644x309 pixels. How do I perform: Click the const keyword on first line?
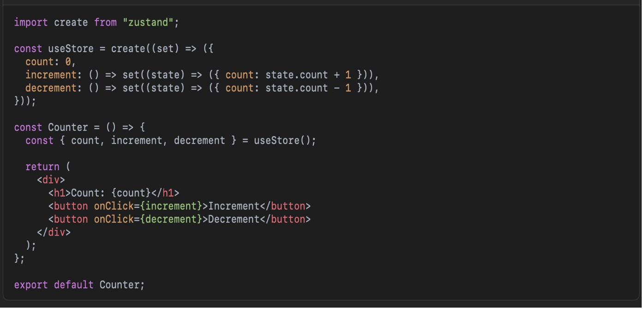pyautogui.click(x=28, y=48)
